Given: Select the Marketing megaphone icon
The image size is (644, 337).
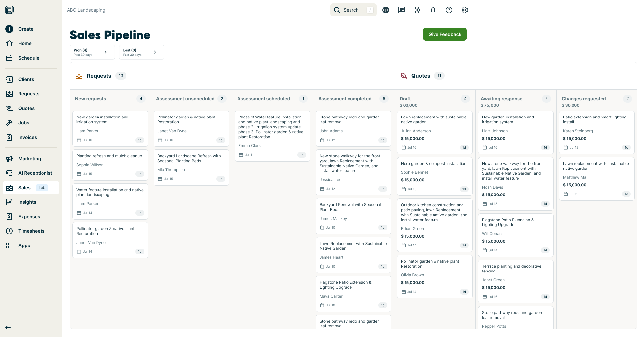Looking at the screenshot, I should 10,159.
